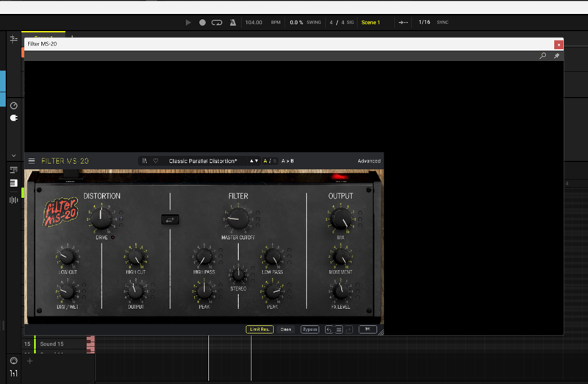Pin the Filter MS-20 plugin window

coord(556,56)
